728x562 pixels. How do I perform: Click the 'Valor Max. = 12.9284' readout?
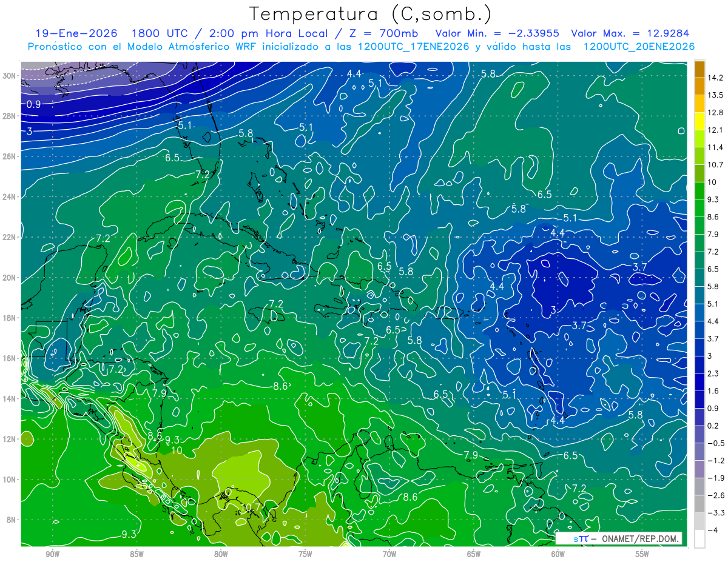(630, 33)
